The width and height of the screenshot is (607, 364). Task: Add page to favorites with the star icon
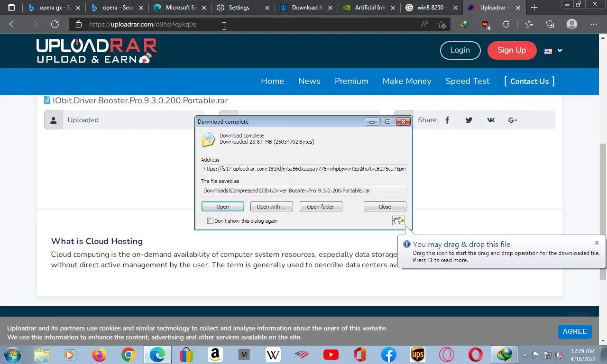click(441, 24)
